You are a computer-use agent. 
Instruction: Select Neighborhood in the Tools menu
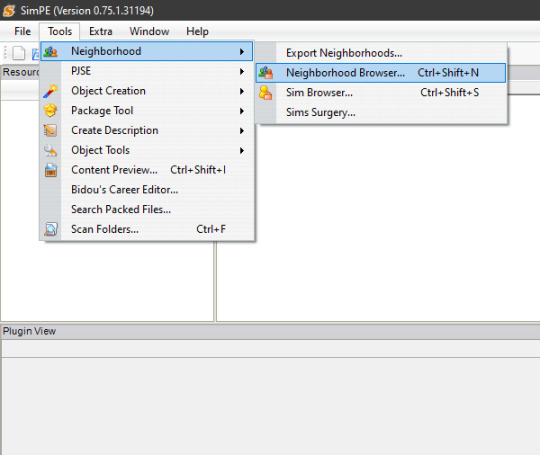(x=147, y=51)
